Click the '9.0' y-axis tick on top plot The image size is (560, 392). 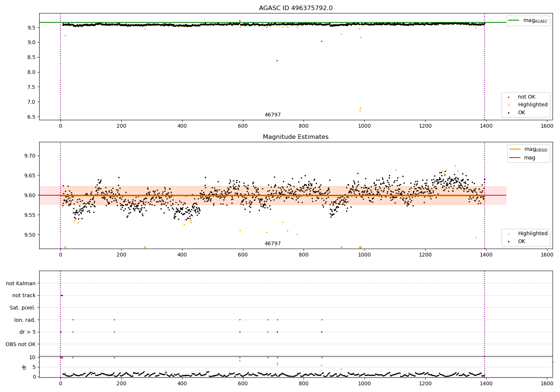coord(32,42)
